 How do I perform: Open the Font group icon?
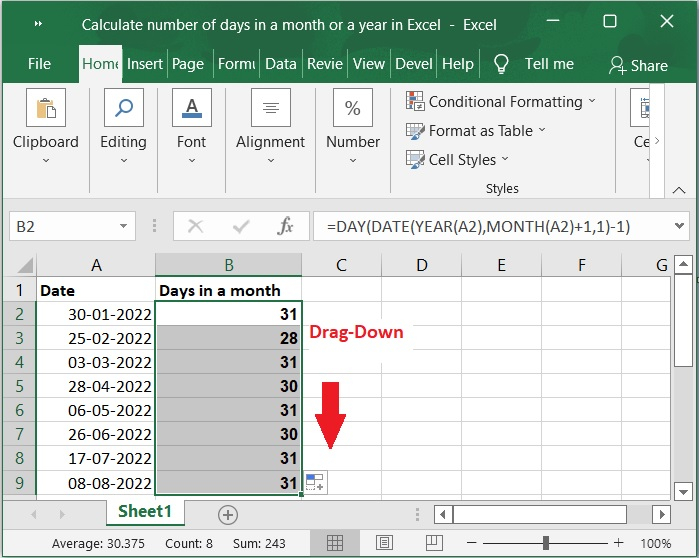[191, 108]
